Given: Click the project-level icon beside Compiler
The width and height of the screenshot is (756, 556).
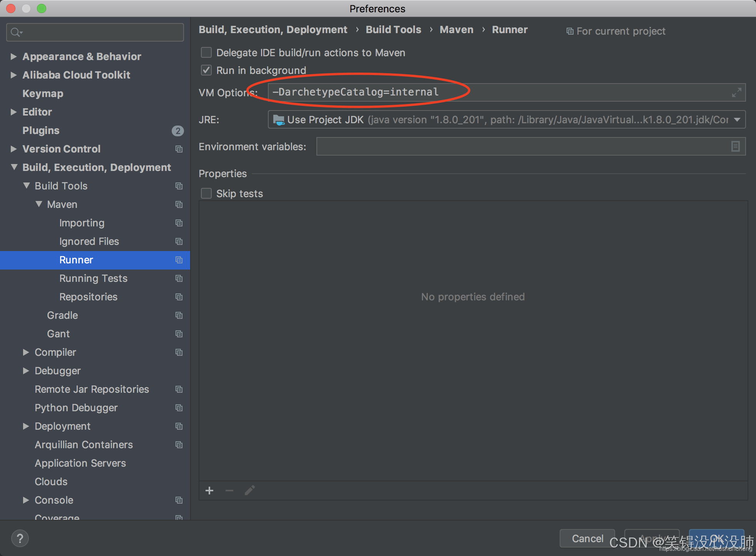Looking at the screenshot, I should tap(179, 352).
